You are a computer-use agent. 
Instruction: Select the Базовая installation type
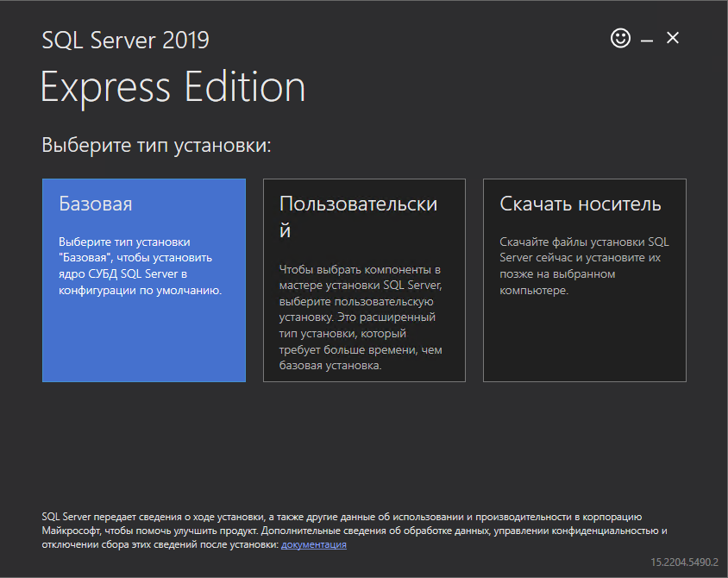tap(144, 280)
